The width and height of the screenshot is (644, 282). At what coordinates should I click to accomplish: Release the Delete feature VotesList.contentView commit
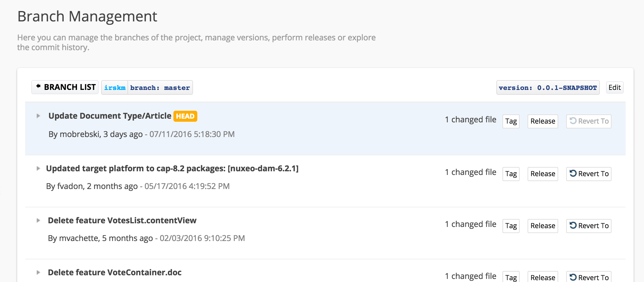point(543,226)
